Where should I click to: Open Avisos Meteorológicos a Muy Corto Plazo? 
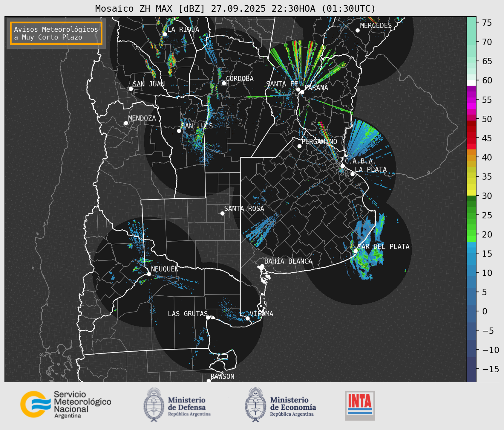click(56, 33)
